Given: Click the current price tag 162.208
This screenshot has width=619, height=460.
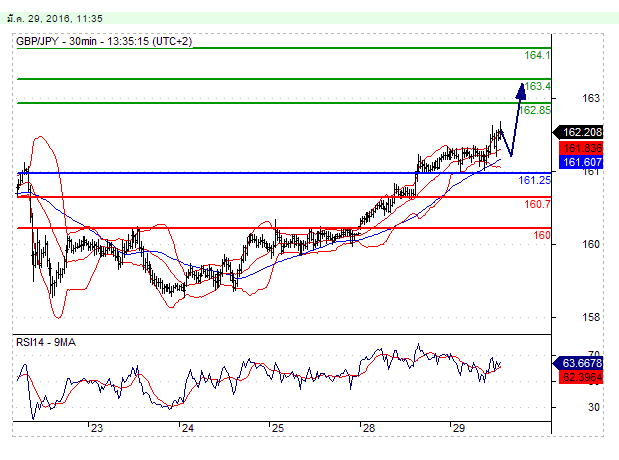Looking at the screenshot, I should point(578,132).
